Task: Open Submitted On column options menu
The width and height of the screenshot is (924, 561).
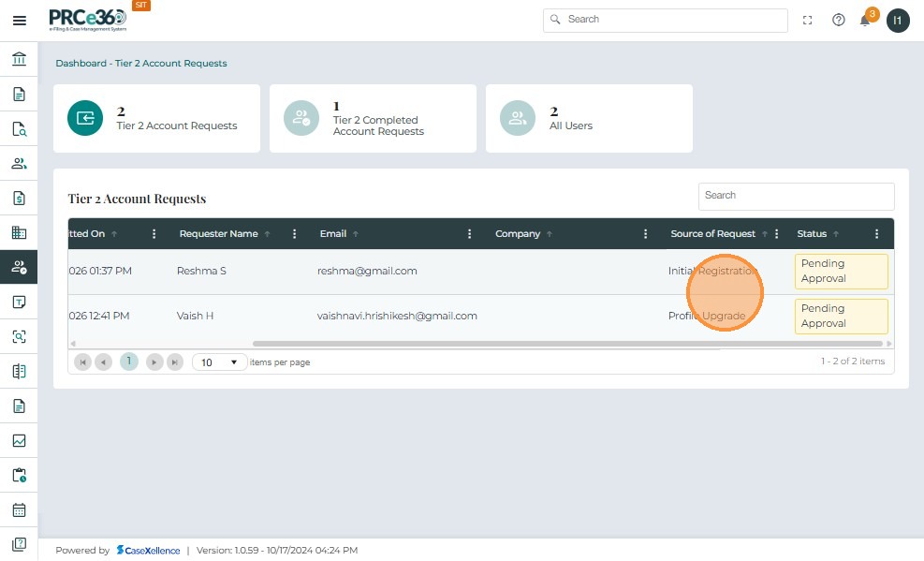Action: [154, 234]
